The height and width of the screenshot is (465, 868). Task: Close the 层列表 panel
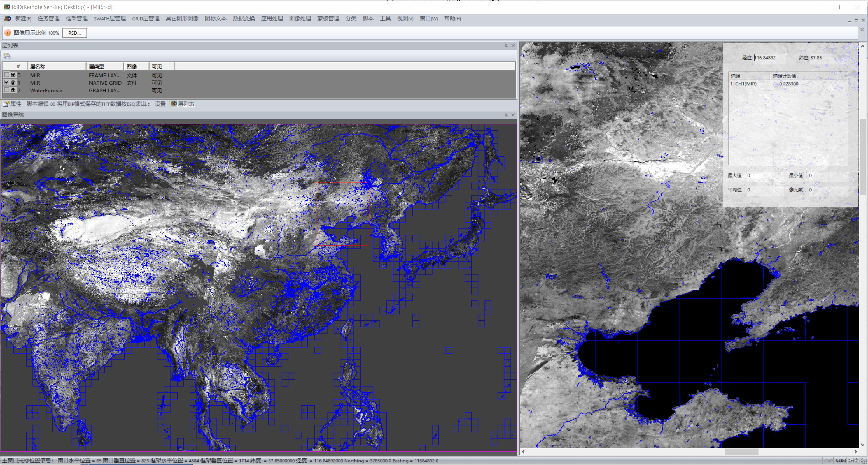click(513, 45)
